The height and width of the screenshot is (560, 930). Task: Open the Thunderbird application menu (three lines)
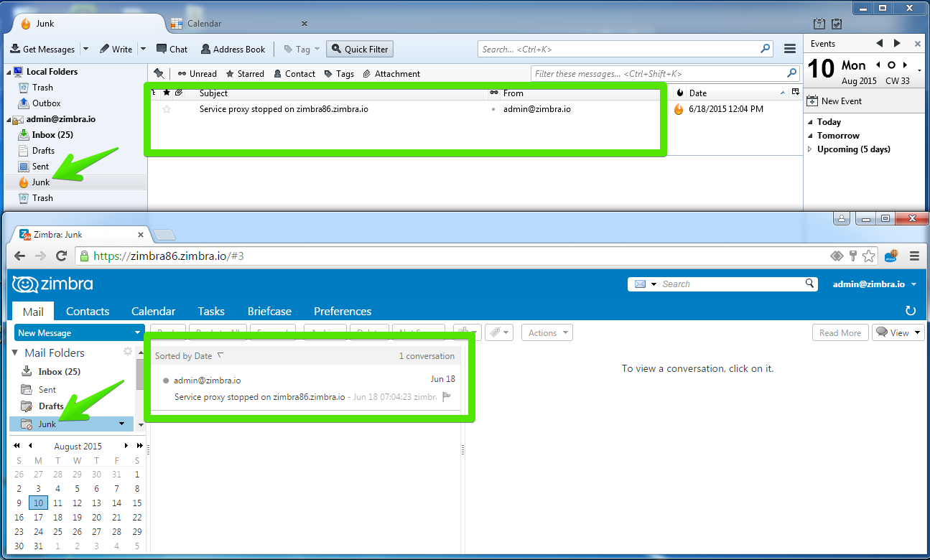tap(790, 49)
